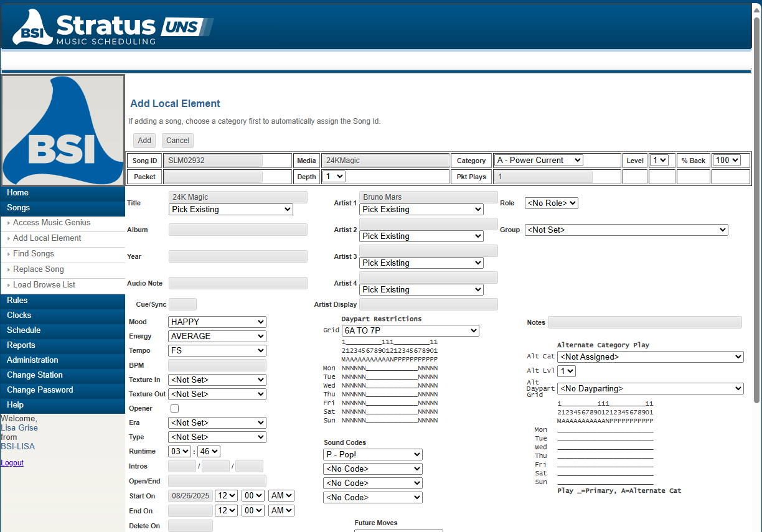
Task: Click the End On date field
Action: point(190,510)
